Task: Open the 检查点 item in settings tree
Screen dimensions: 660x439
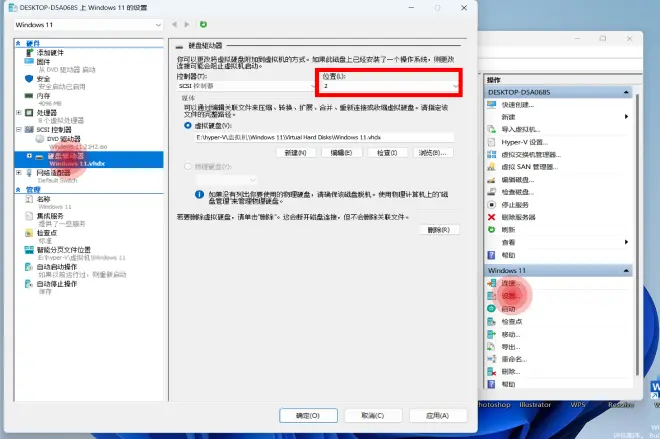Action: click(x=46, y=233)
